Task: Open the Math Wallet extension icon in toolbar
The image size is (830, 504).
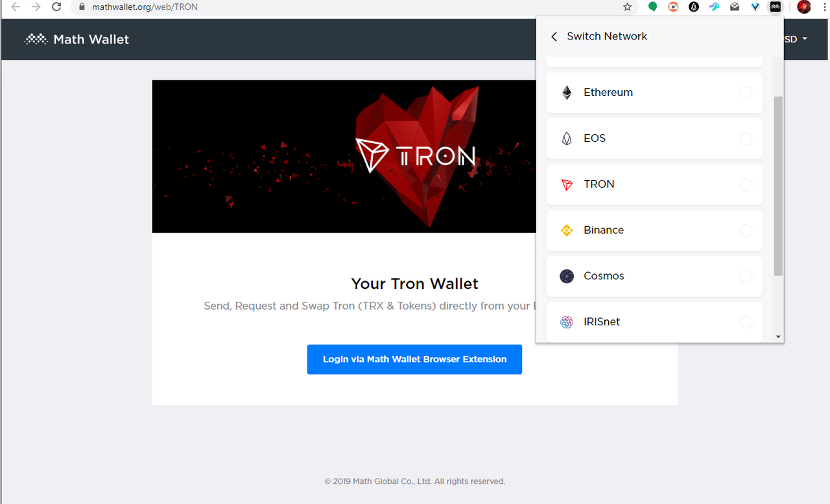Action: pos(775,7)
